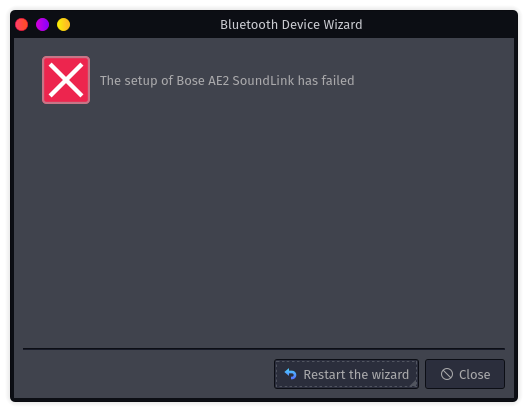Click the red X error icon
Viewport: 528px width, 412px height.
tap(66, 80)
